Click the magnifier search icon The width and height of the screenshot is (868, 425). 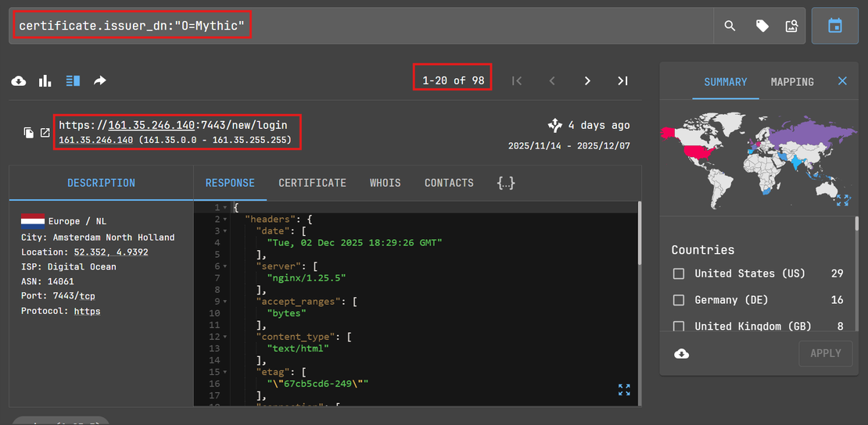coord(730,27)
